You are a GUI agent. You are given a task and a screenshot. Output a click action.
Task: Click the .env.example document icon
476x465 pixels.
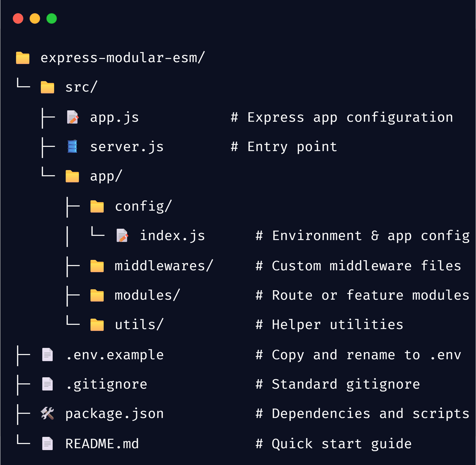[x=47, y=355]
